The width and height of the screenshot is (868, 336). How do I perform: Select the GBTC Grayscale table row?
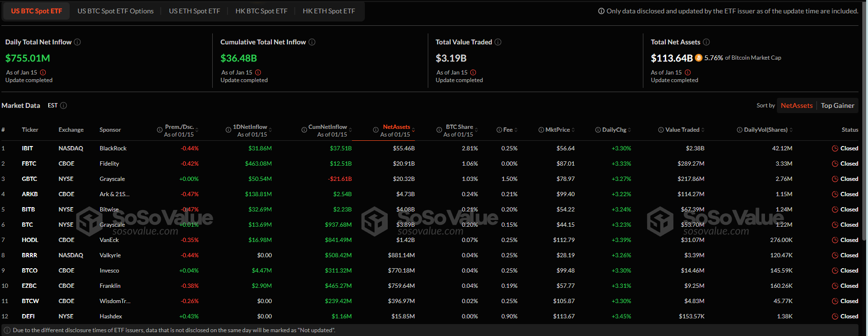click(x=112, y=179)
